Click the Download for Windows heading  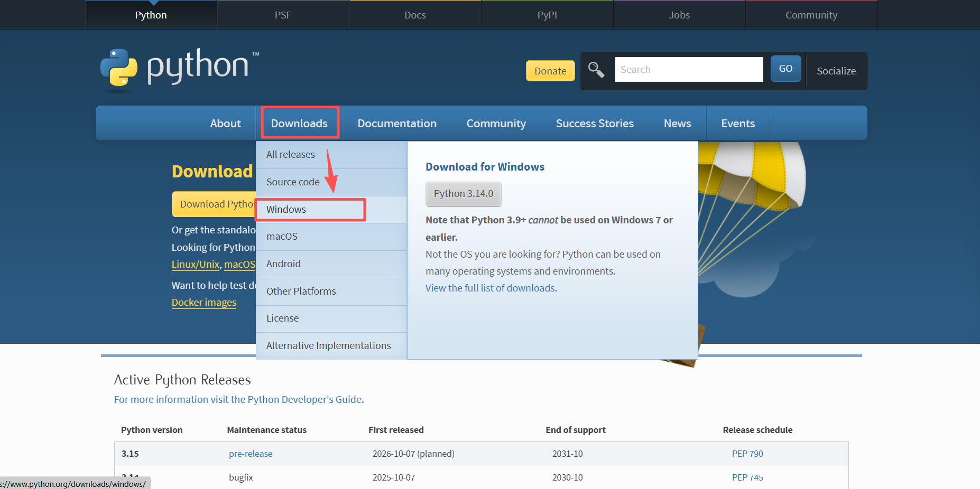[485, 167]
